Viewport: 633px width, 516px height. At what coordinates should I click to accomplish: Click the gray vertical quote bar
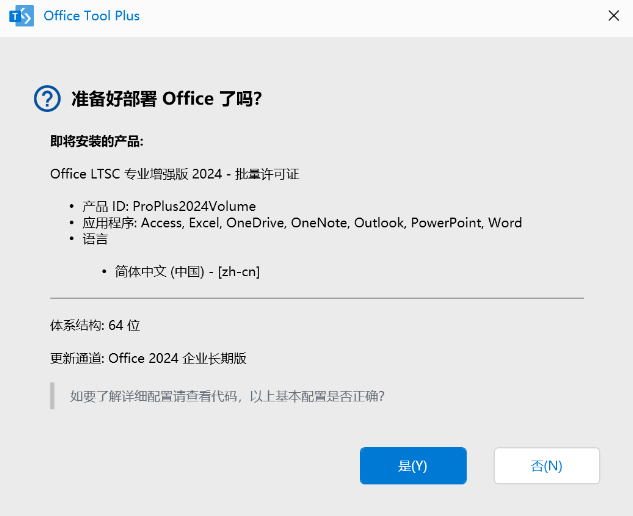click(x=52, y=395)
